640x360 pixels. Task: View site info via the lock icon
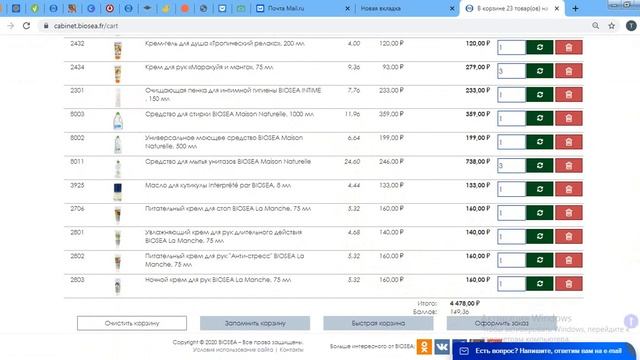(46, 26)
